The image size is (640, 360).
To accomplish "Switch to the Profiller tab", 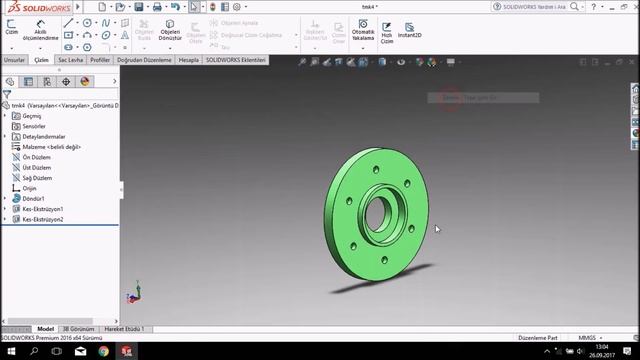I will click(x=100, y=60).
